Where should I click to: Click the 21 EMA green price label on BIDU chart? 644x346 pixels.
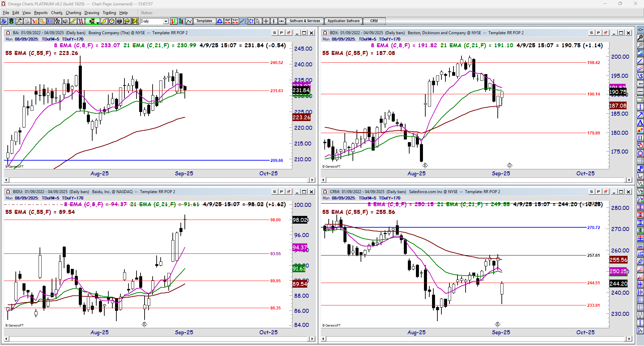click(x=299, y=269)
